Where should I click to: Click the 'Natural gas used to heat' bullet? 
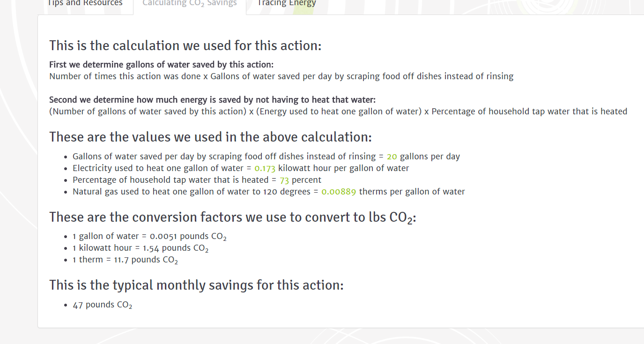click(x=269, y=192)
